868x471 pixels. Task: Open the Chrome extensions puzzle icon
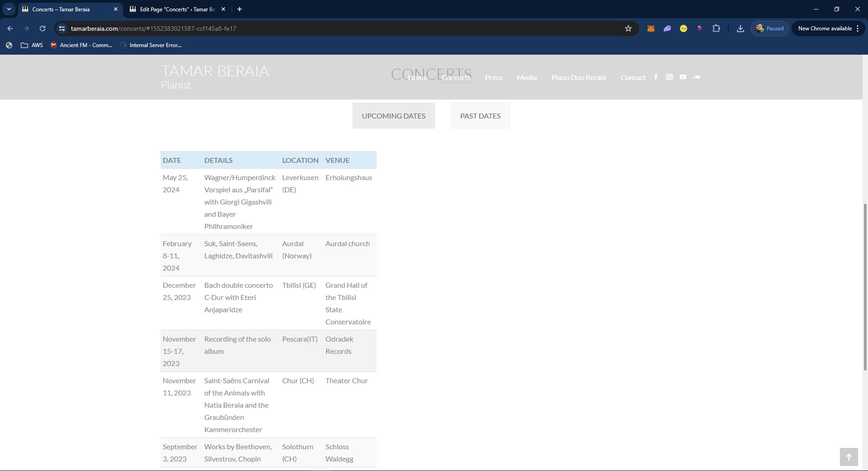(716, 29)
